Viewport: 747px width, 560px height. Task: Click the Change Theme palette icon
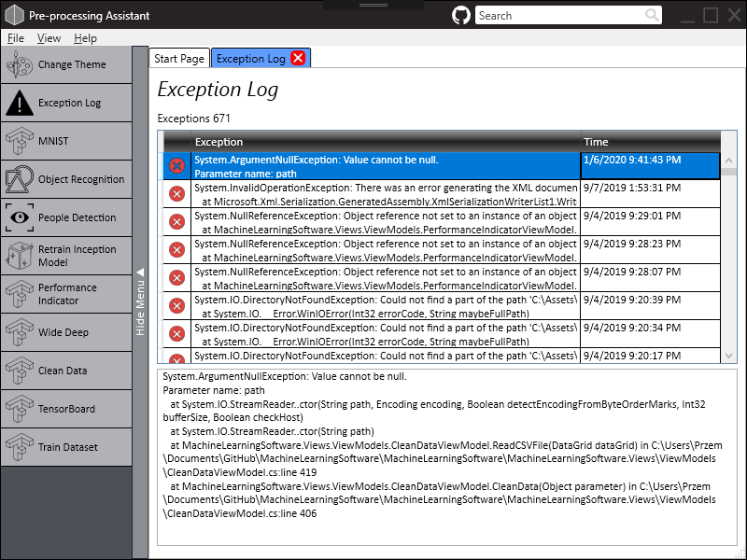[x=20, y=64]
